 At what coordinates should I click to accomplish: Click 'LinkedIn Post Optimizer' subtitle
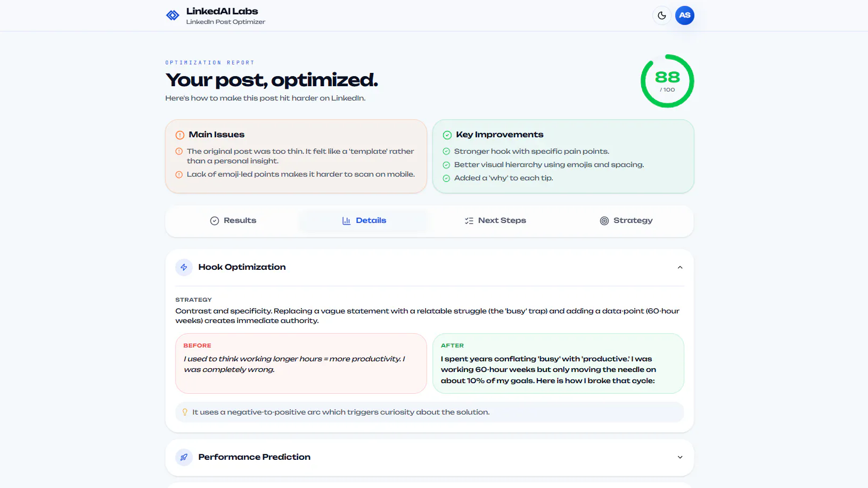coord(225,22)
